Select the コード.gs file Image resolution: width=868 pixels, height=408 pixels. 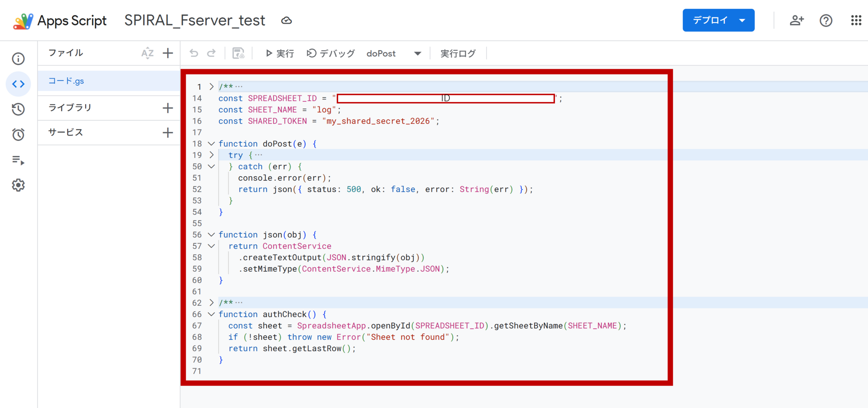pos(66,81)
